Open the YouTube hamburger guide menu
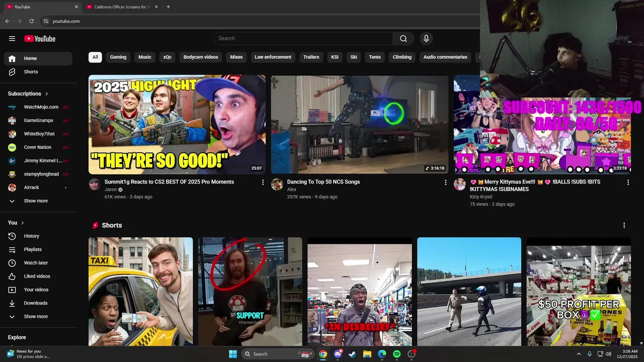The height and width of the screenshot is (362, 644). (12, 39)
